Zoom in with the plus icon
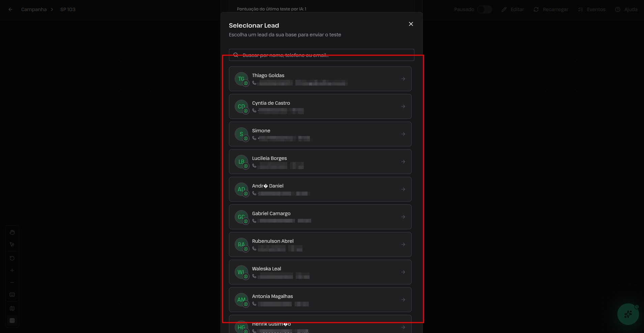 [12, 270]
